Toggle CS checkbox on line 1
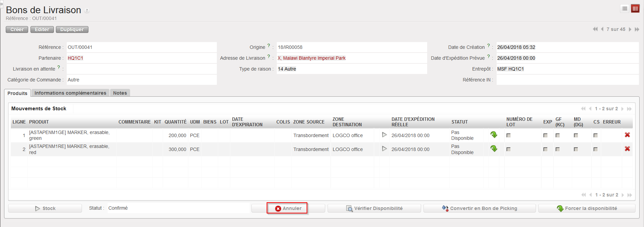This screenshot has height=227, width=644. (596, 135)
